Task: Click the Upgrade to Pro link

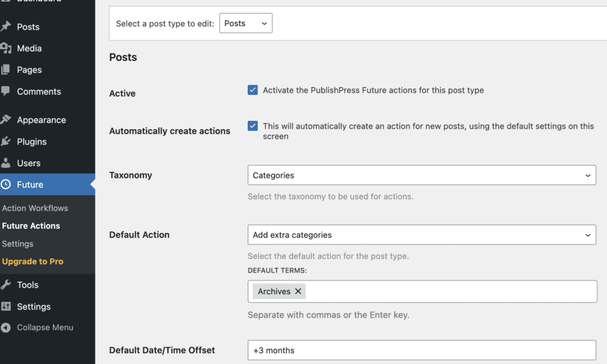Action: click(33, 261)
